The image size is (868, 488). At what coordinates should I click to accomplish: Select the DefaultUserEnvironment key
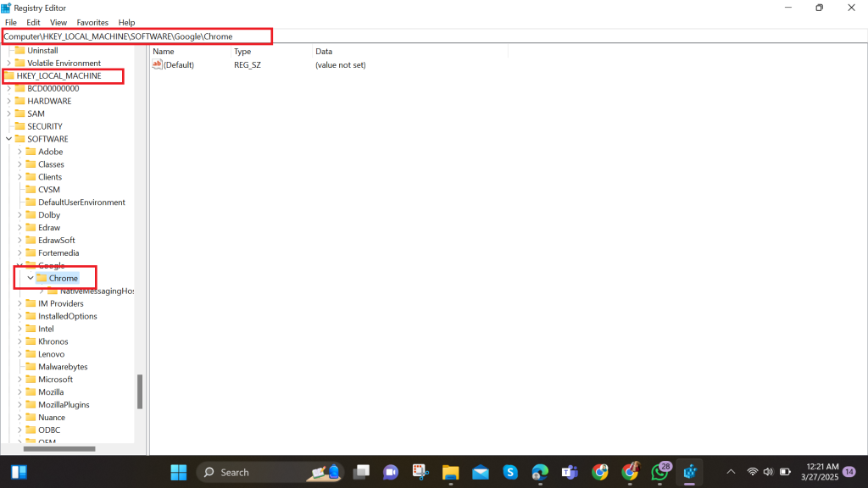pyautogui.click(x=82, y=202)
